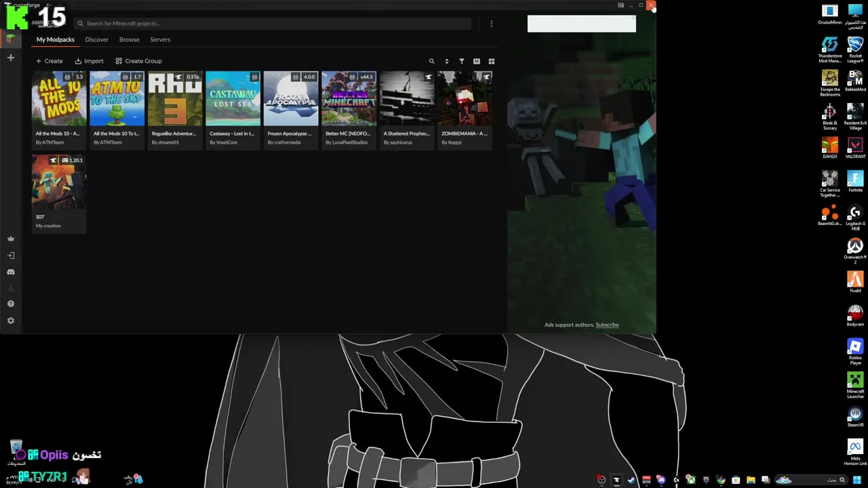Select the Minecraft game icon in CurseForge sidebar
The height and width of the screenshot is (488, 868).
point(10,39)
